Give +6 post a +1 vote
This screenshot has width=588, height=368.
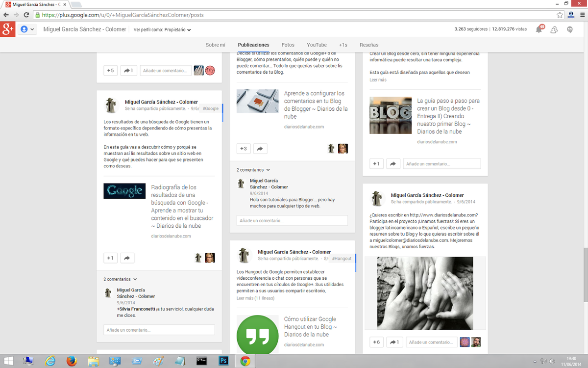click(376, 342)
